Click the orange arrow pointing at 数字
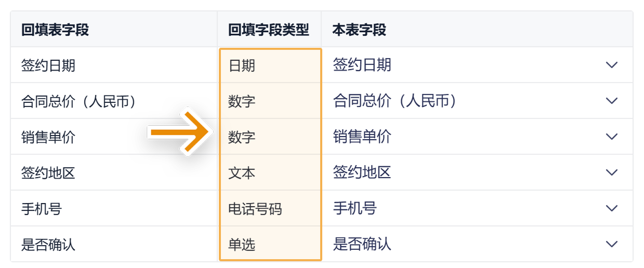The image size is (644, 268). pos(180,133)
